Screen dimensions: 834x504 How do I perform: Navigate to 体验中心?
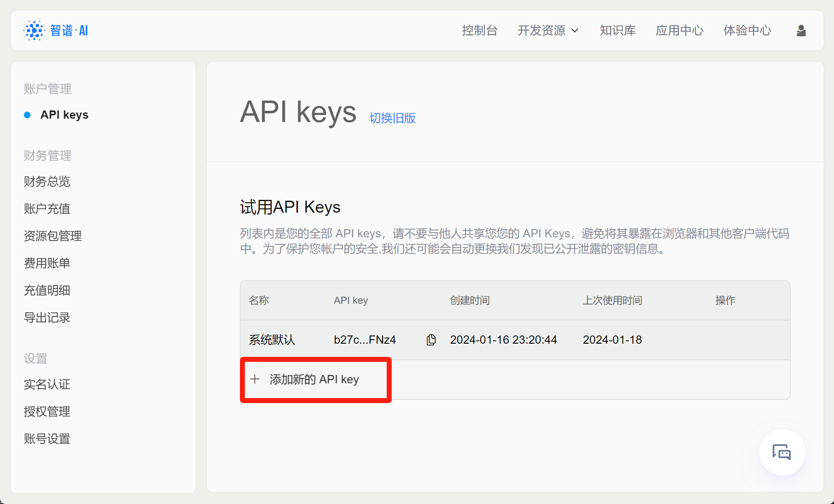pos(747,30)
